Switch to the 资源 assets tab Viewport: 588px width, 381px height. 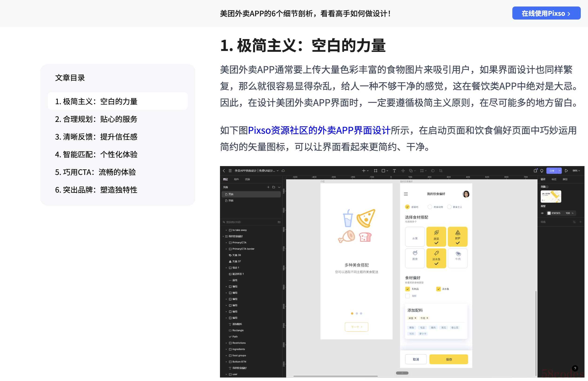point(247,179)
